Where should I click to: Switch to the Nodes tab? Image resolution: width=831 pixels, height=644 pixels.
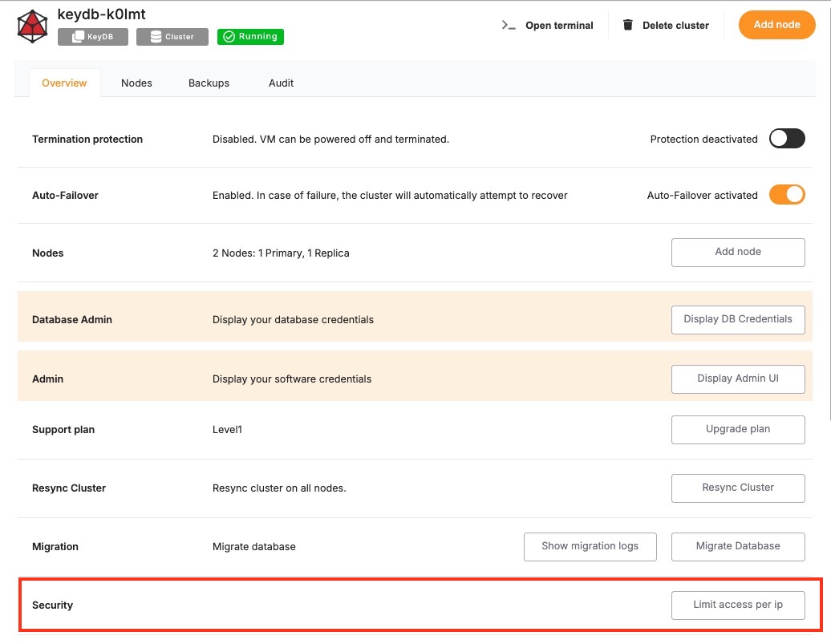[x=136, y=83]
